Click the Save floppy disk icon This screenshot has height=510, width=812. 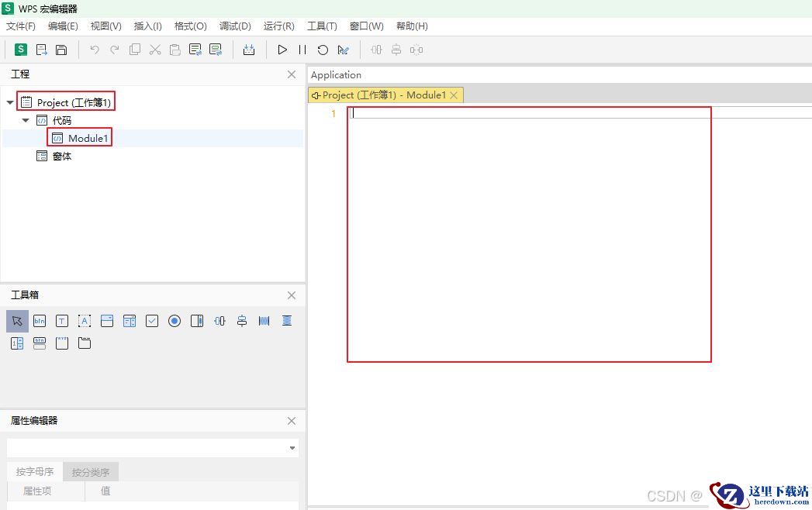tap(61, 50)
